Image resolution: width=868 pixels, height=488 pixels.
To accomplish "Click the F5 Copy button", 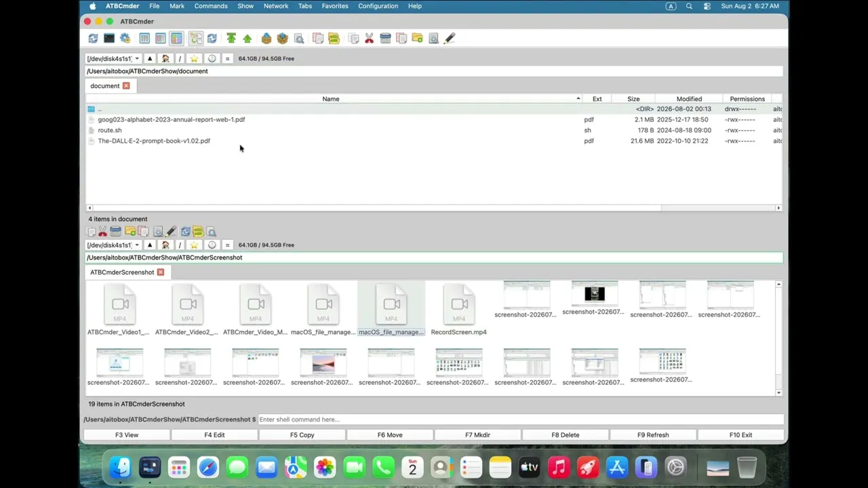I will click(302, 435).
